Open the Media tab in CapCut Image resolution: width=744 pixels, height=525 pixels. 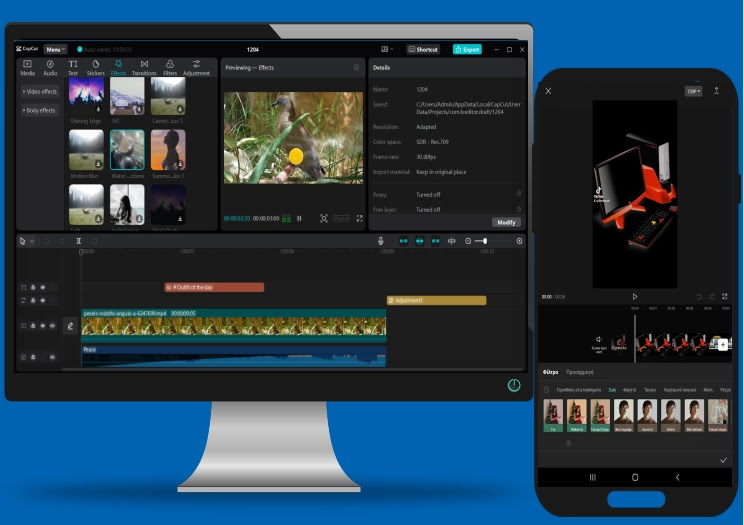28,68
